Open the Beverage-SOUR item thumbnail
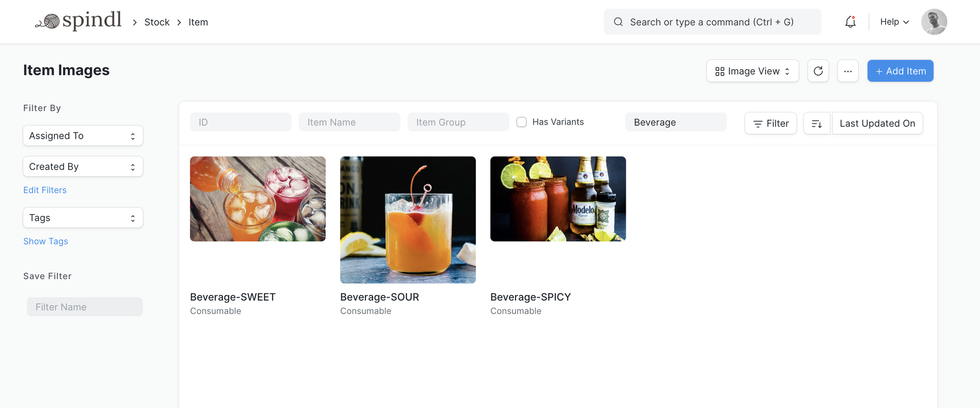The width and height of the screenshot is (980, 408). tap(408, 220)
